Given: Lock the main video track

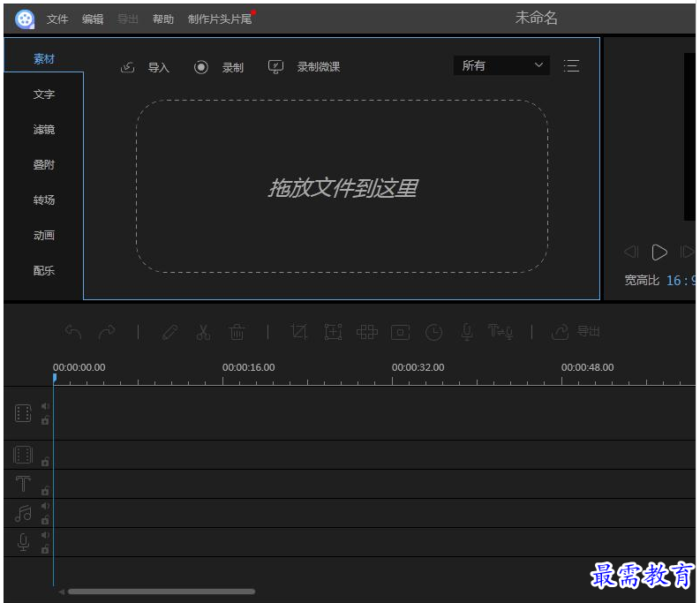Looking at the screenshot, I should [45, 420].
